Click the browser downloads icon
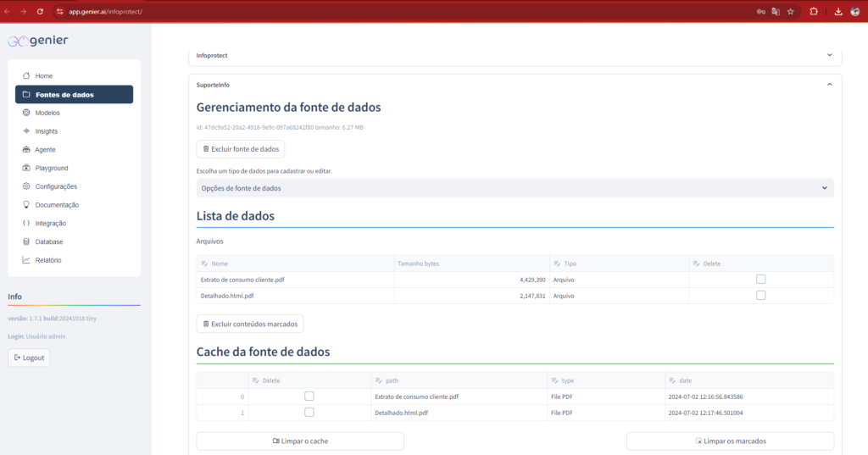This screenshot has width=868, height=455. click(x=837, y=11)
